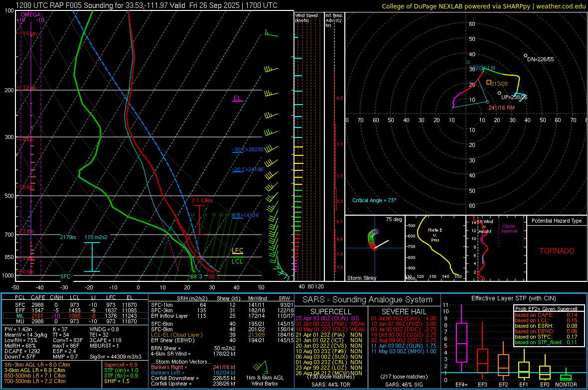Screen dimensions: 588x390
Task: Click the yellow 'SHIP = 1.5' index
Action: pyautogui.click(x=117, y=381)
